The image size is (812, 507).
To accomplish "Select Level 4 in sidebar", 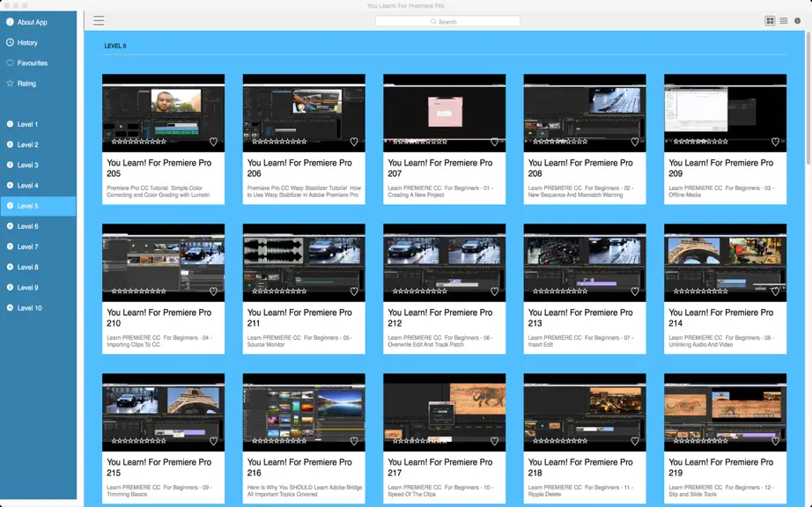I will [39, 185].
